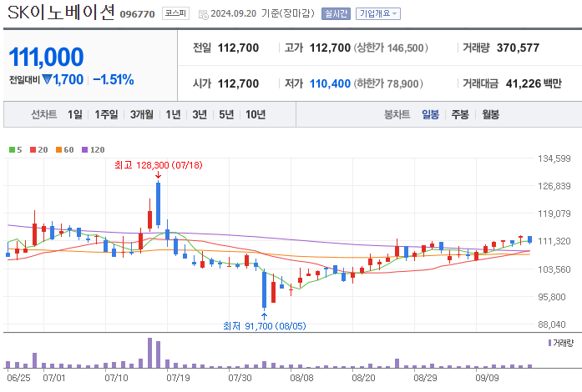Select the 5년 line chart tab
The width and height of the screenshot is (582, 392).
pos(226,114)
